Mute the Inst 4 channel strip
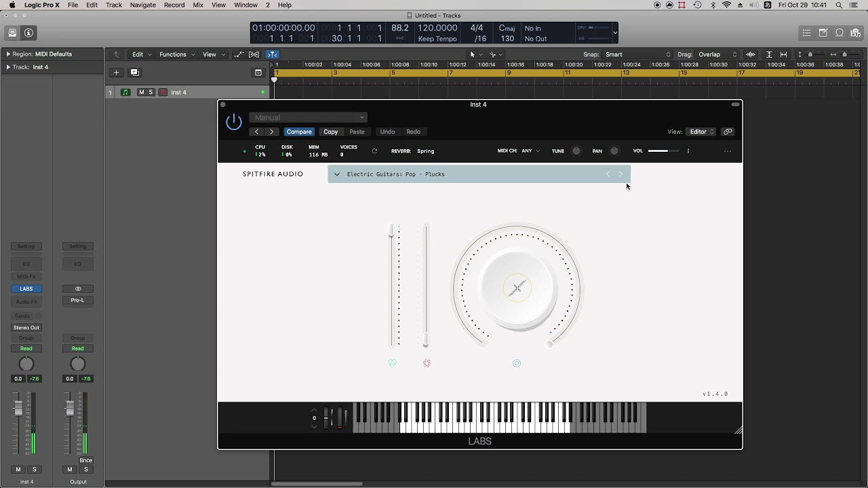The width and height of the screenshot is (868, 488). (18, 469)
